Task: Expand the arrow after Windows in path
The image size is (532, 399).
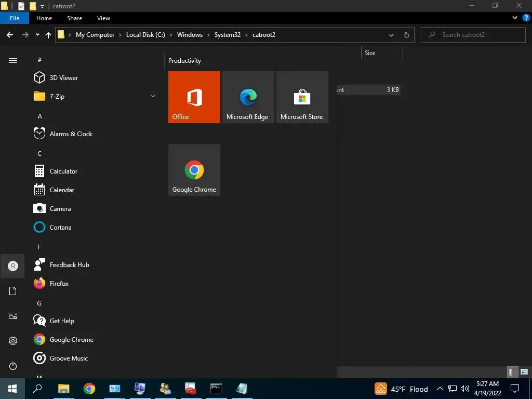Action: click(209, 35)
